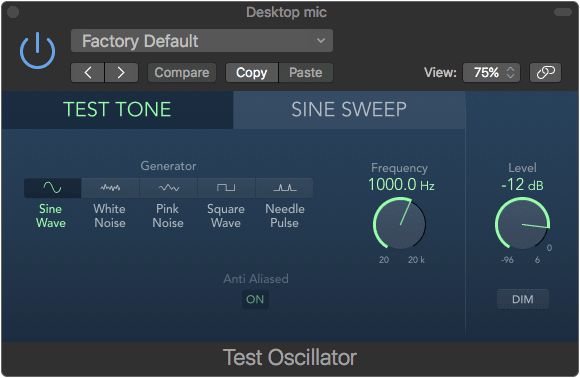Click the Compare button
Viewport: 580px width, 378px height.
tap(182, 72)
